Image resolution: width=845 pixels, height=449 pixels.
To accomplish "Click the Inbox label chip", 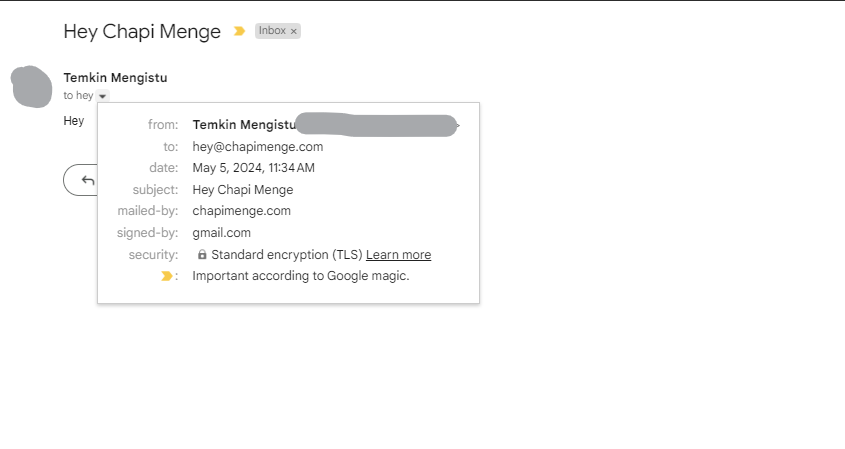I will (x=271, y=31).
